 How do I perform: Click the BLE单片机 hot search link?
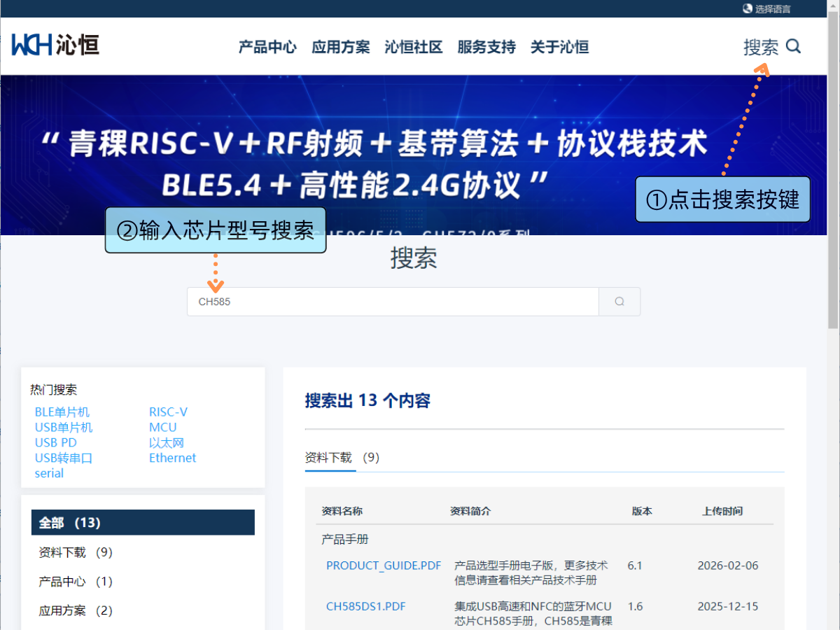(x=62, y=412)
